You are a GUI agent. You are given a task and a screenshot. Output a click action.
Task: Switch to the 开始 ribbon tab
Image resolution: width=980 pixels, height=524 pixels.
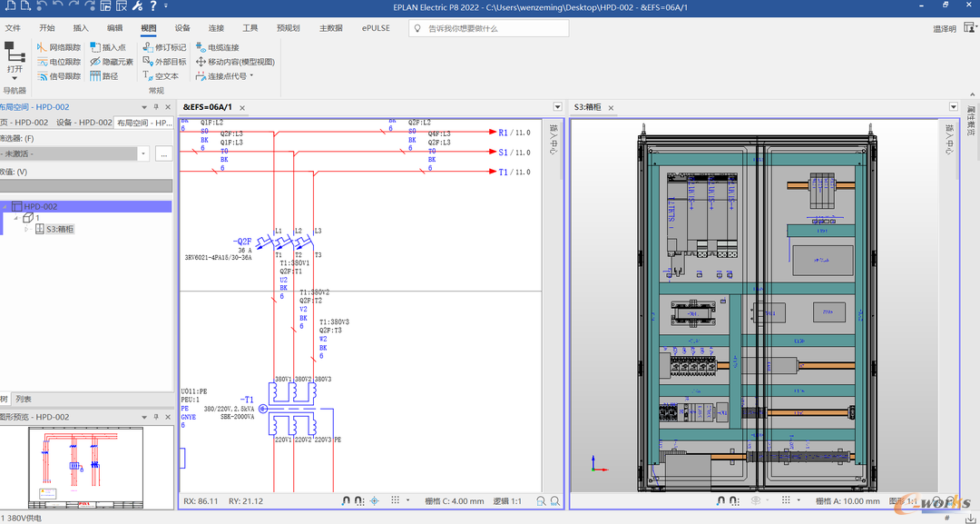point(47,28)
